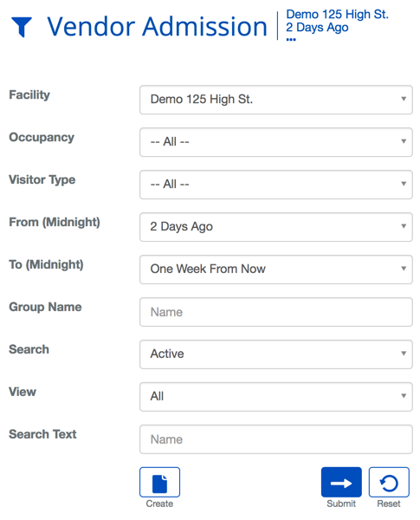Click the Reset label text
The width and height of the screenshot is (420, 520).
click(x=389, y=504)
